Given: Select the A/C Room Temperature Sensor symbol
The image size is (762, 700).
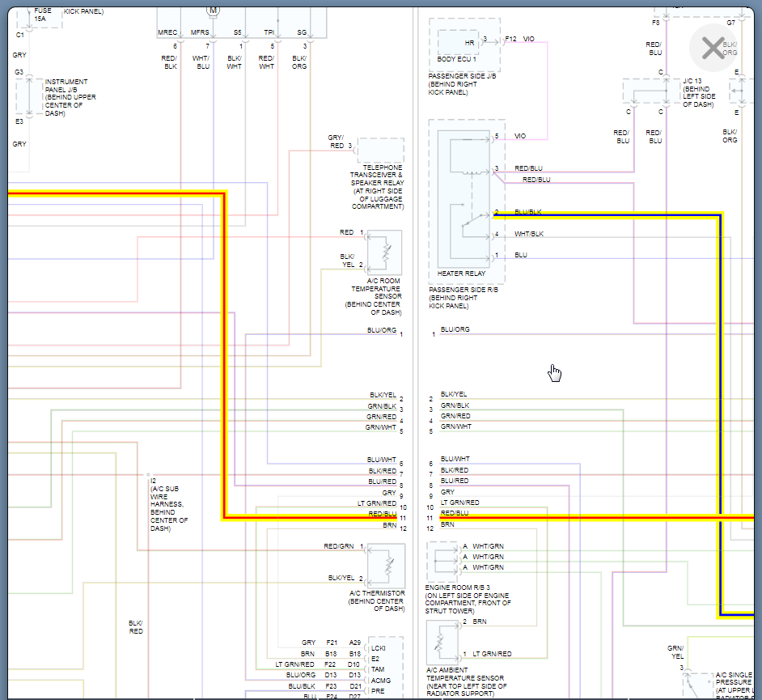Looking at the screenshot, I should 384,252.
